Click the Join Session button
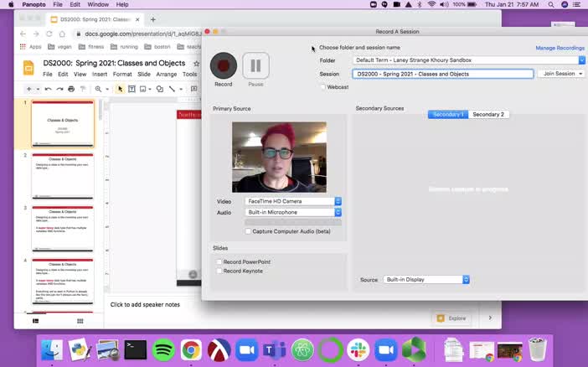This screenshot has width=588, height=367. click(562, 74)
